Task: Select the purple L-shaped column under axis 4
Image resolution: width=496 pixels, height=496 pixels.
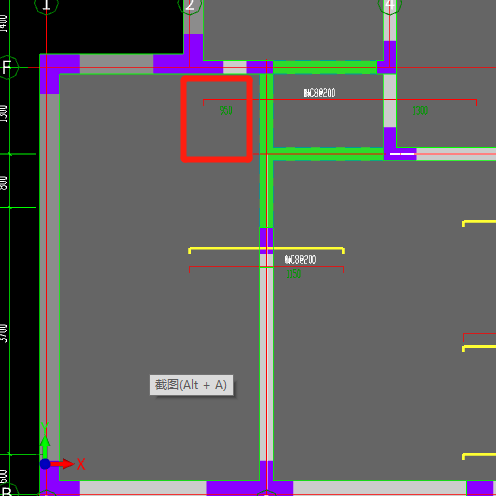Action: click(x=400, y=144)
